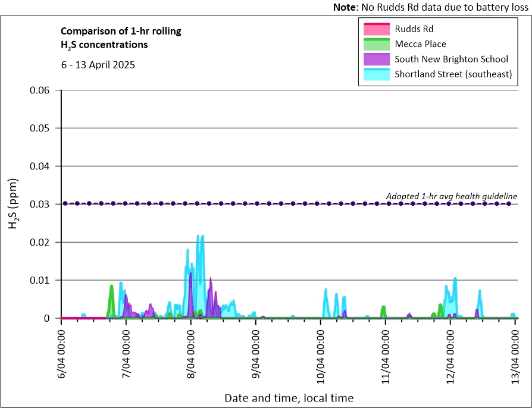
Task: Select the H2S (ppm) y-axis title
Action: click(13, 204)
